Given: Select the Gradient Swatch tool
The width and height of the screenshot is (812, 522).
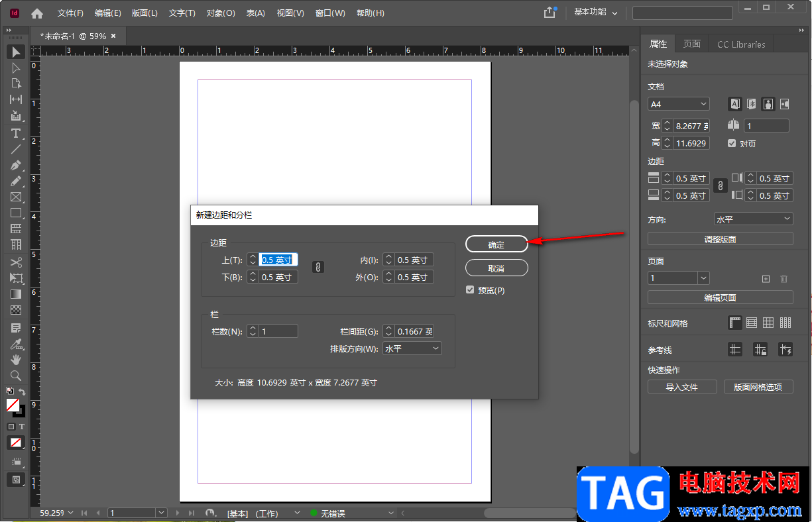Looking at the screenshot, I should (16, 294).
